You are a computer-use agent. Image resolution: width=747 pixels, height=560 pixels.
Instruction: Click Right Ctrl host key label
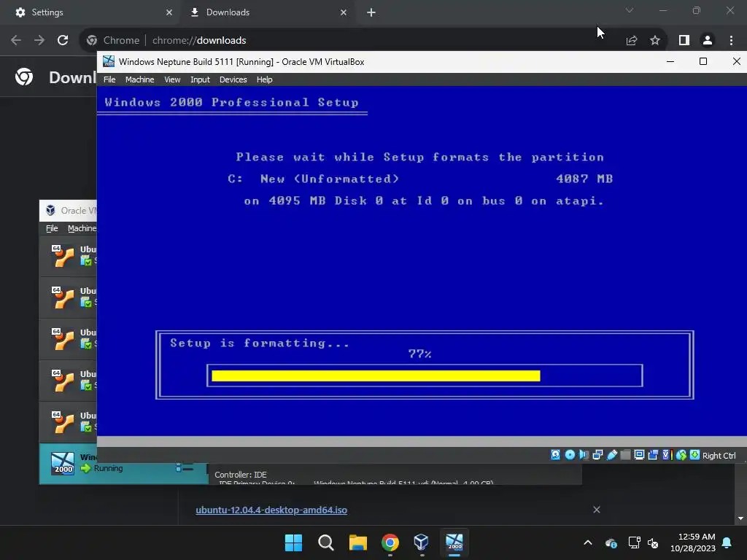click(719, 456)
